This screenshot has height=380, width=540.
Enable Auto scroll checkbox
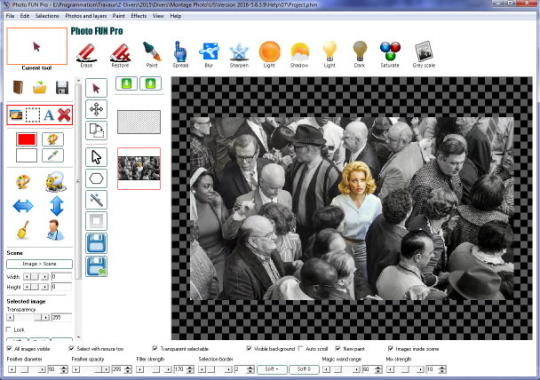point(301,349)
